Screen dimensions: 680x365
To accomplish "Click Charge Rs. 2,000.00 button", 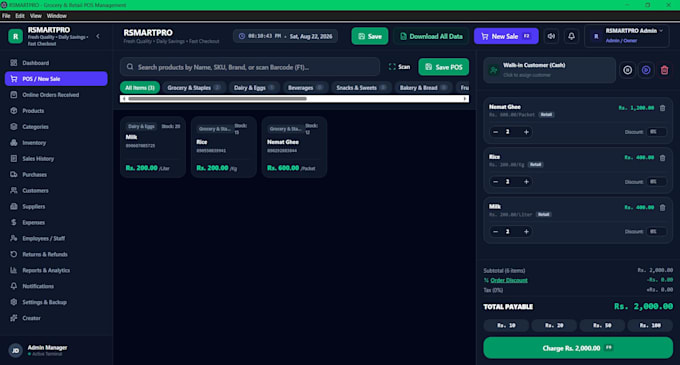I will point(578,348).
